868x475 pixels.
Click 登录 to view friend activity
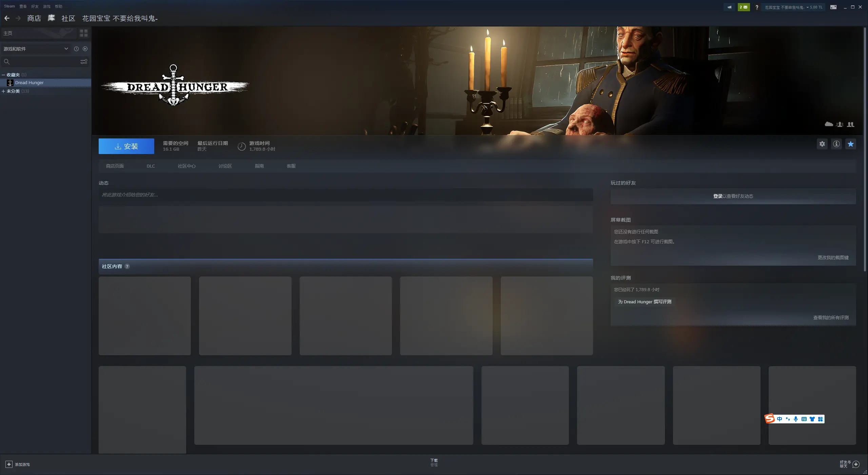[x=717, y=196]
